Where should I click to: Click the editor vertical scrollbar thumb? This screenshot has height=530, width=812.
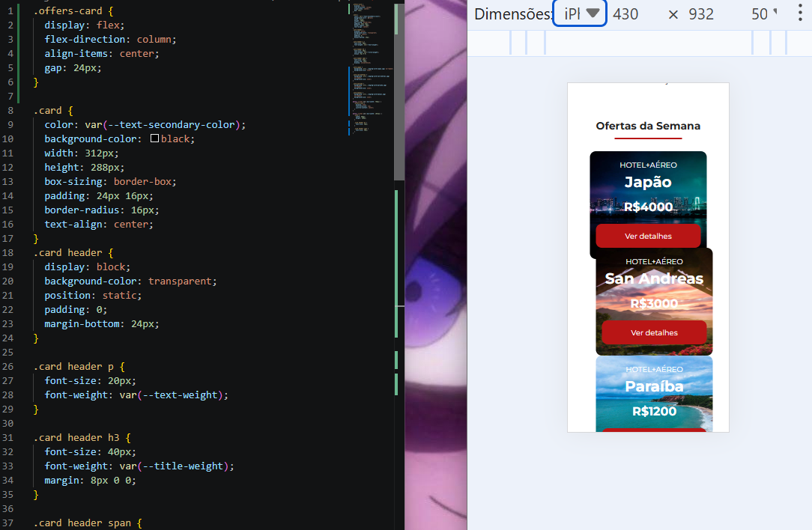[399, 92]
